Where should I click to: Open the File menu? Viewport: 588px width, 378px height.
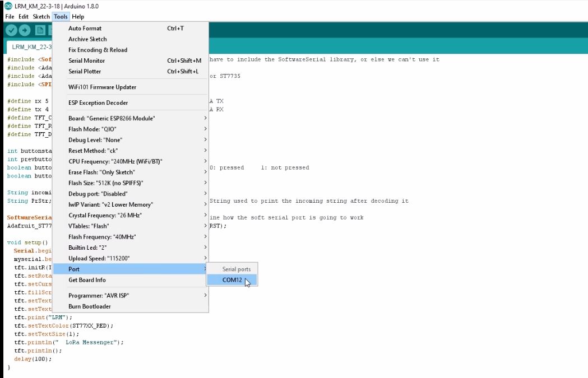point(10,16)
